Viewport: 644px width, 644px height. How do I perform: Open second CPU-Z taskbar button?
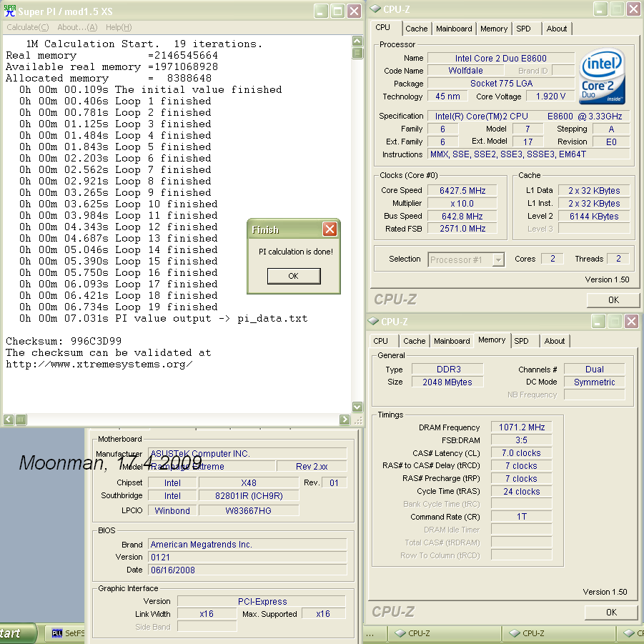[x=560, y=633]
